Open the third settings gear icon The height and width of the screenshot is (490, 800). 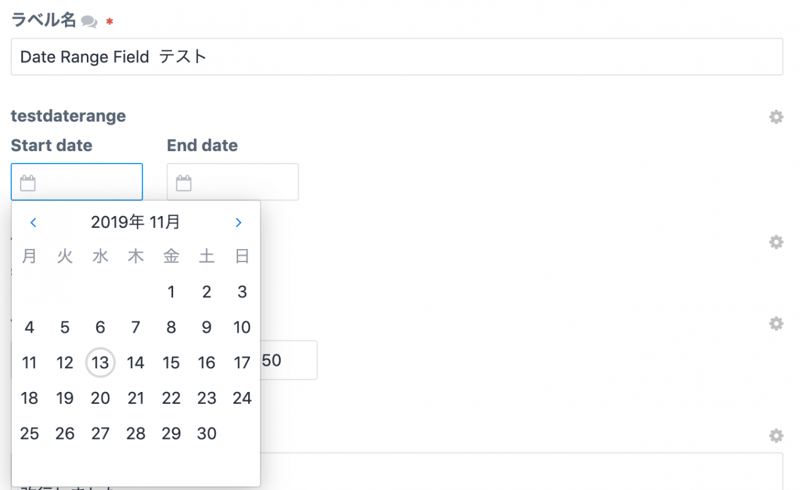[776, 324]
